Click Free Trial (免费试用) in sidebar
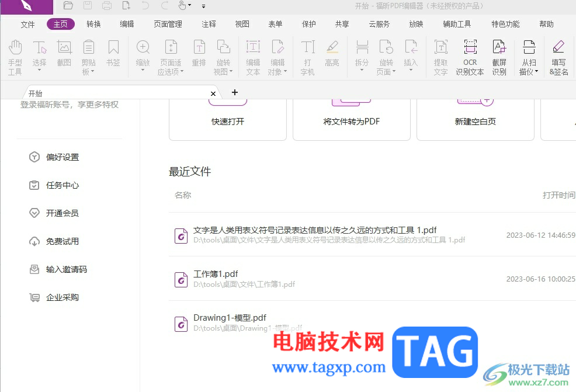 tap(54, 241)
